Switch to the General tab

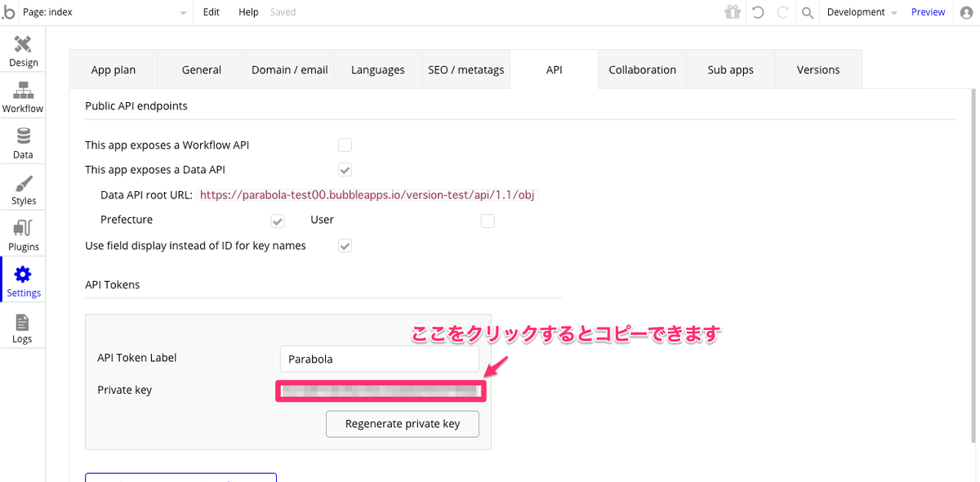point(202,70)
